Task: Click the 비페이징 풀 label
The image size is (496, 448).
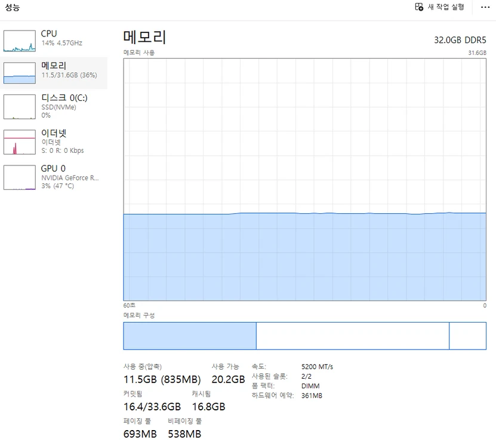Action: click(184, 421)
